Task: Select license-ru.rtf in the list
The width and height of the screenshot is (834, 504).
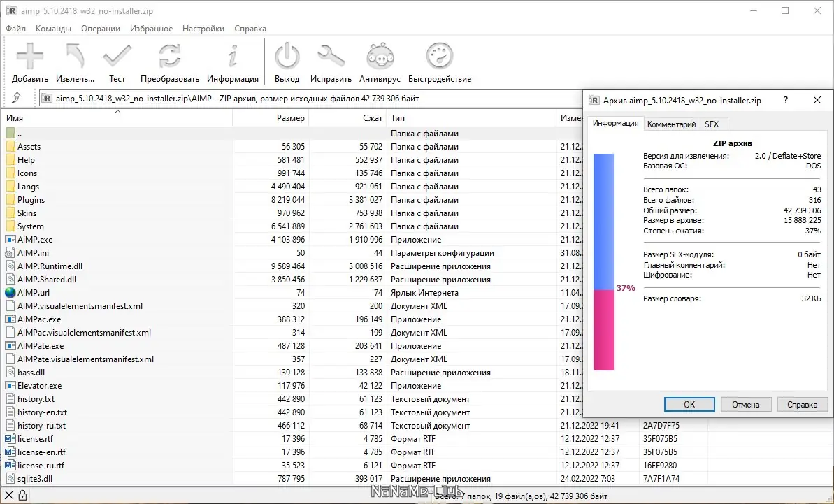Action: 41,466
